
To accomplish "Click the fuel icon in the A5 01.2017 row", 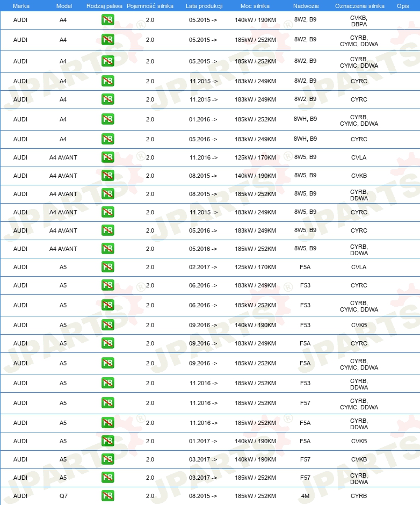I will click(107, 441).
